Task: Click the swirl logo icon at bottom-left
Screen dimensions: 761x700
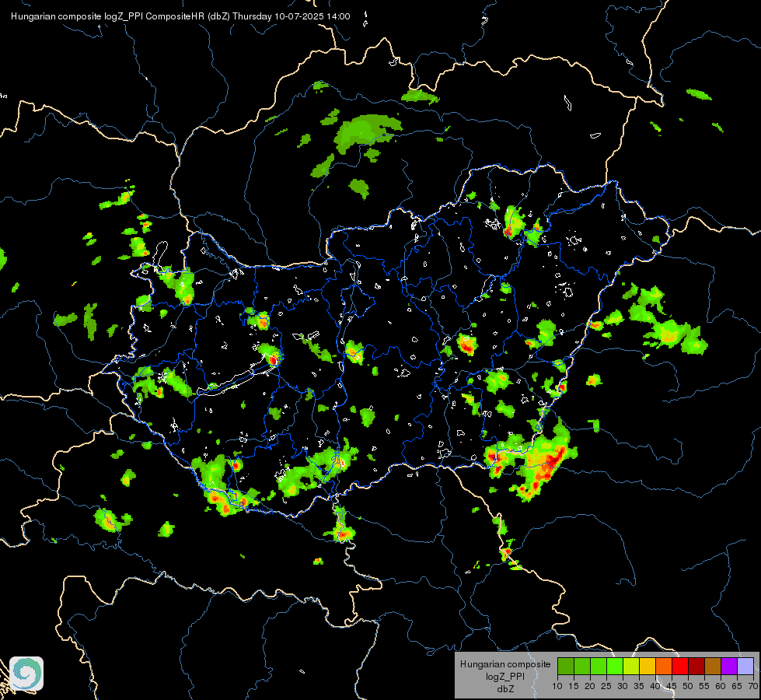Action: (x=26, y=674)
